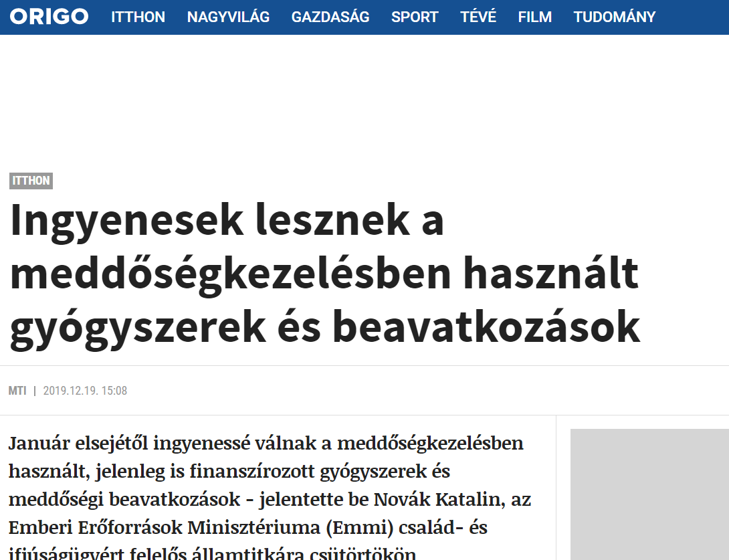This screenshot has width=729, height=560.
Task: Navigate to the TÉVÉ section
Action: point(478,17)
